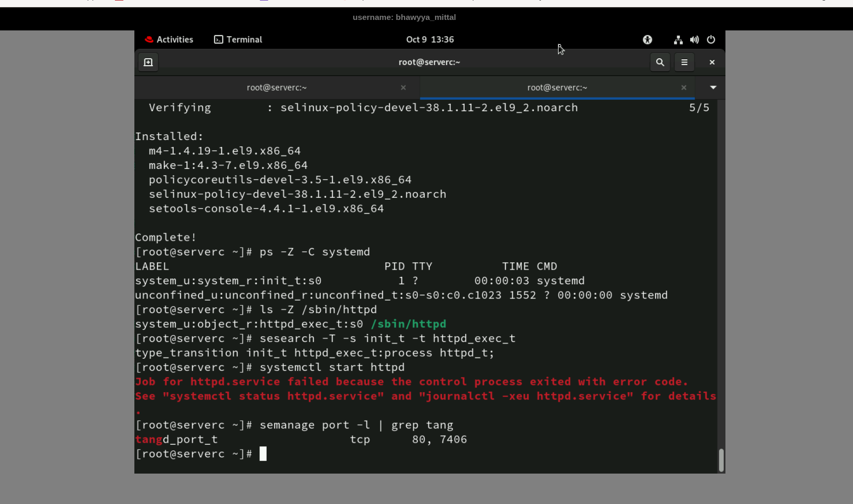Click the root@serverc:~ window title
Viewport: 853px width, 504px height.
click(429, 62)
